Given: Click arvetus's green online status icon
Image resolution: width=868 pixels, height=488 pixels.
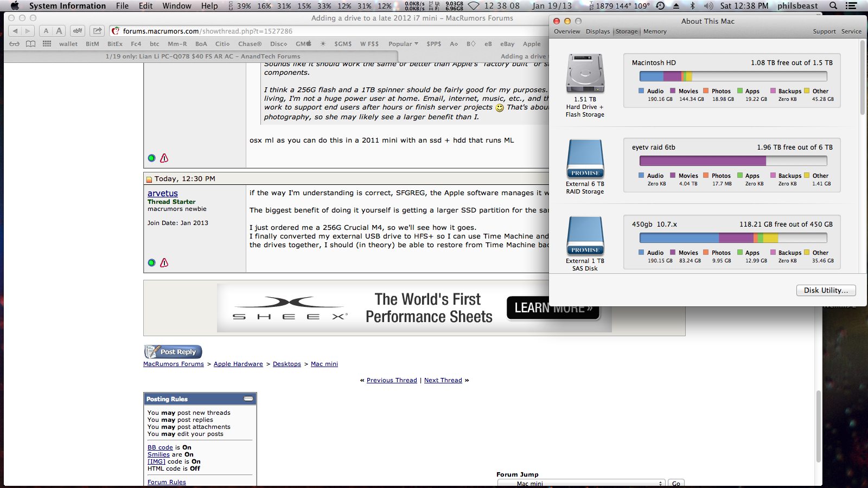Looking at the screenshot, I should [151, 263].
